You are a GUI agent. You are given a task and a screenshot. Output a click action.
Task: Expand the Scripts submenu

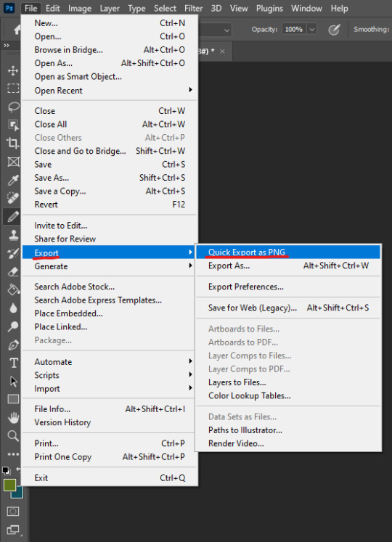[110, 375]
